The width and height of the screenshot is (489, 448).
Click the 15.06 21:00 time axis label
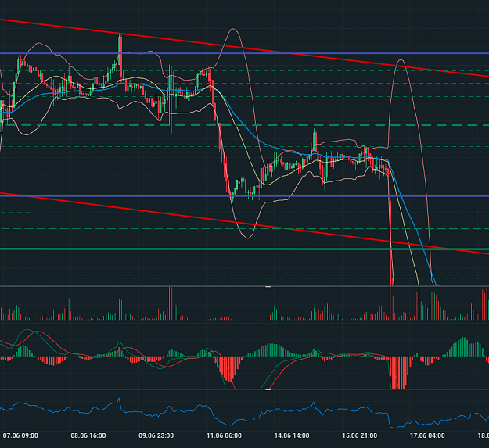(360, 435)
